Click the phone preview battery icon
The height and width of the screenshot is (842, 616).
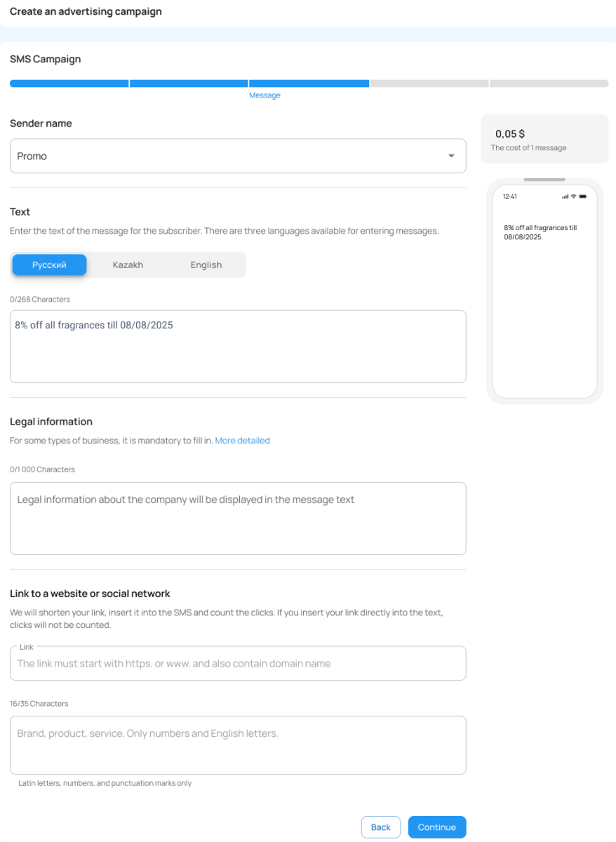(x=582, y=196)
